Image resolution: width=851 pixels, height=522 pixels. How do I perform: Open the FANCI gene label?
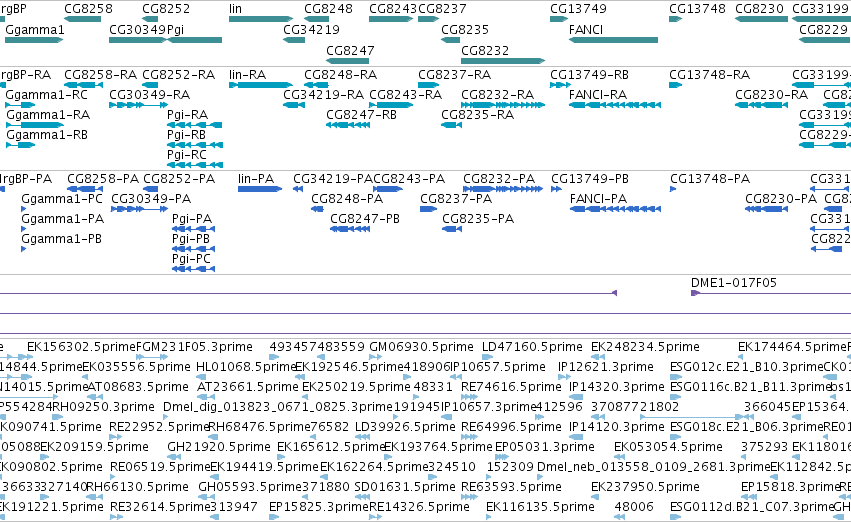586,30
